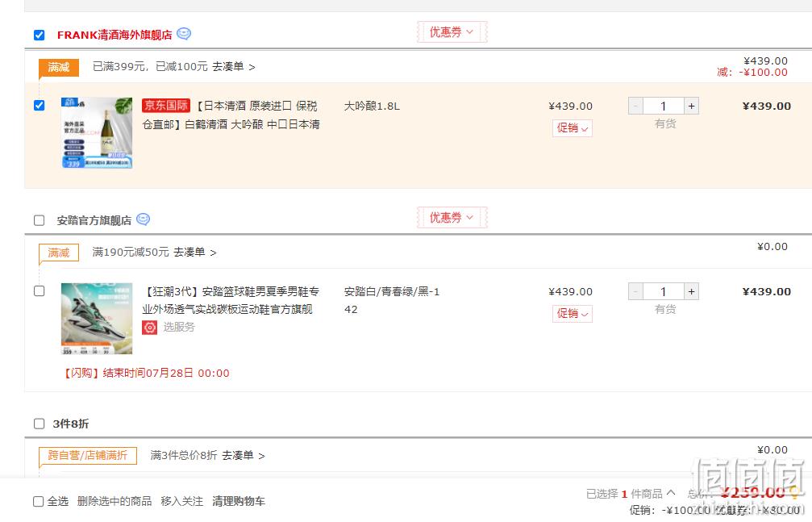Click 清理购物车 to clean up the cart
This screenshot has height=522, width=812.
pos(239,501)
